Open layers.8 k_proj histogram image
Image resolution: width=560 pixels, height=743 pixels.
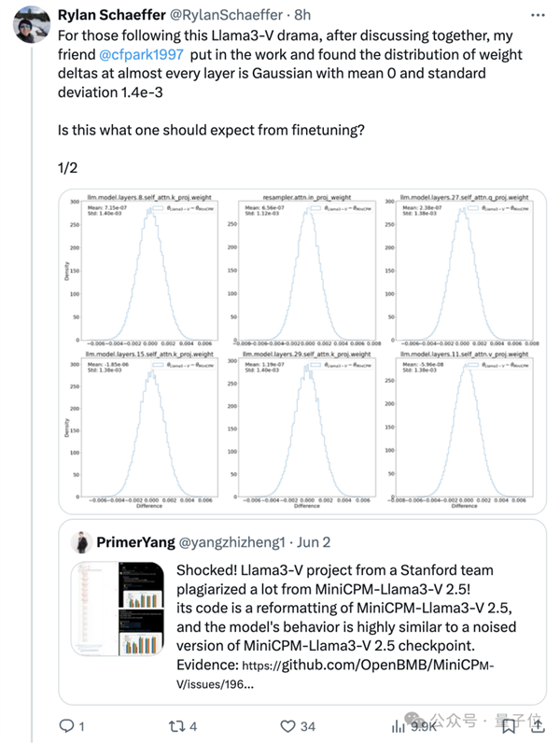coord(141,270)
